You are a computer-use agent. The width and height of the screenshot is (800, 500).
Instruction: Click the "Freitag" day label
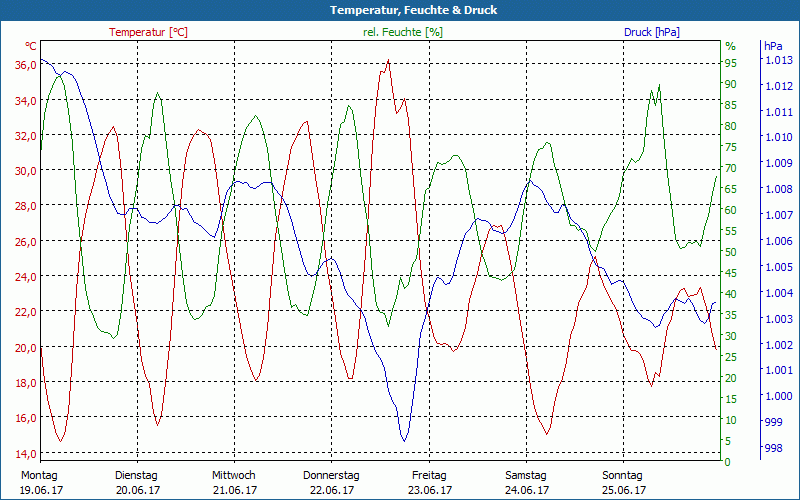tap(429, 476)
